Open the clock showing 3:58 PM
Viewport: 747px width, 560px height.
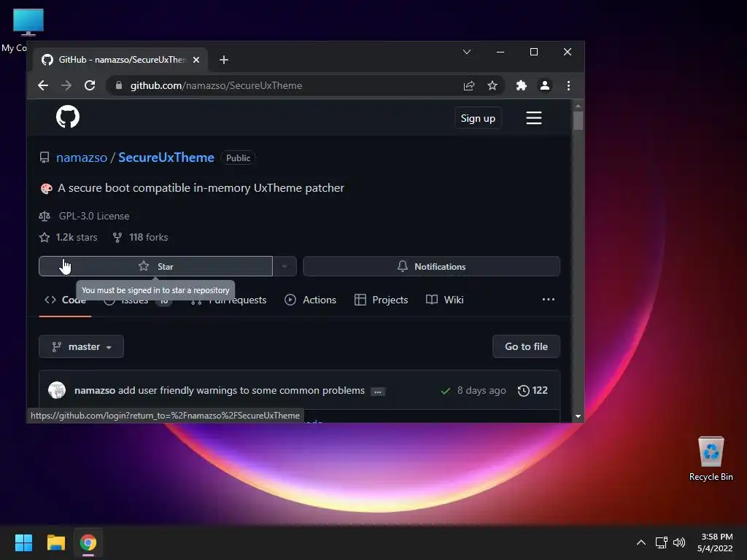coord(715,542)
